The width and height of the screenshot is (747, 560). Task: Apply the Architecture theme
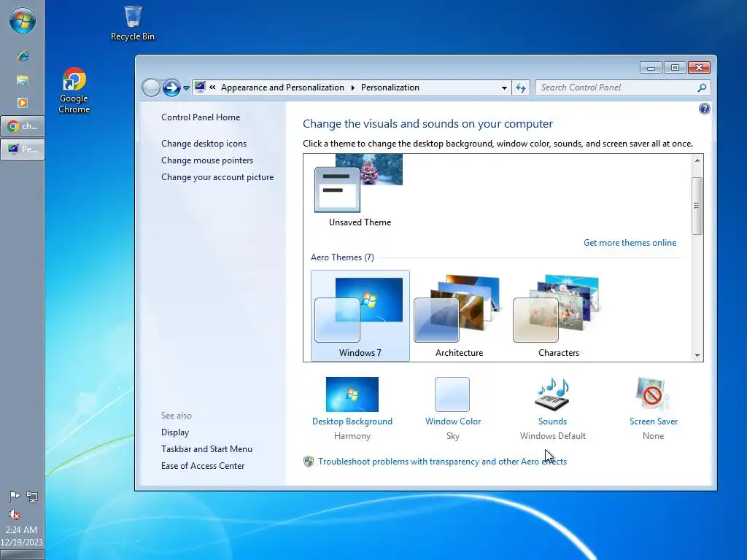(x=459, y=316)
